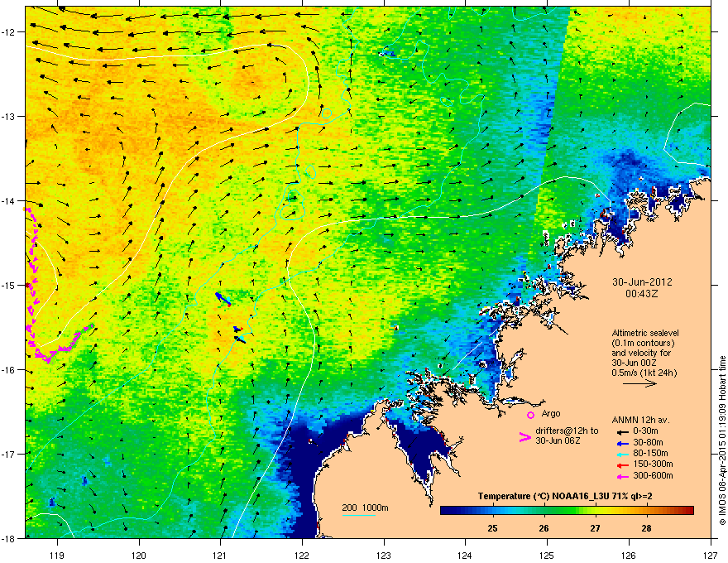Click the 0.5m/s (1kt 24h) scale label
The width and height of the screenshot is (728, 563).
pyautogui.click(x=644, y=373)
